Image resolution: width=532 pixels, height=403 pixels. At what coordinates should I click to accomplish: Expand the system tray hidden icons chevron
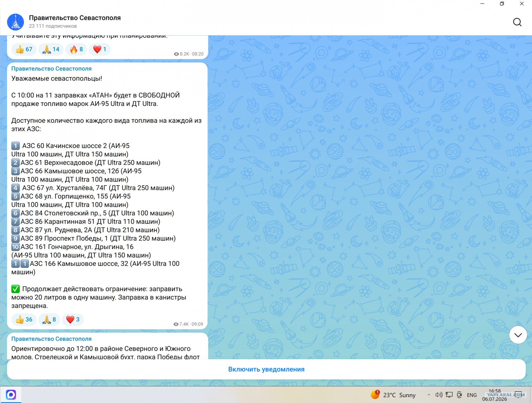[429, 395]
